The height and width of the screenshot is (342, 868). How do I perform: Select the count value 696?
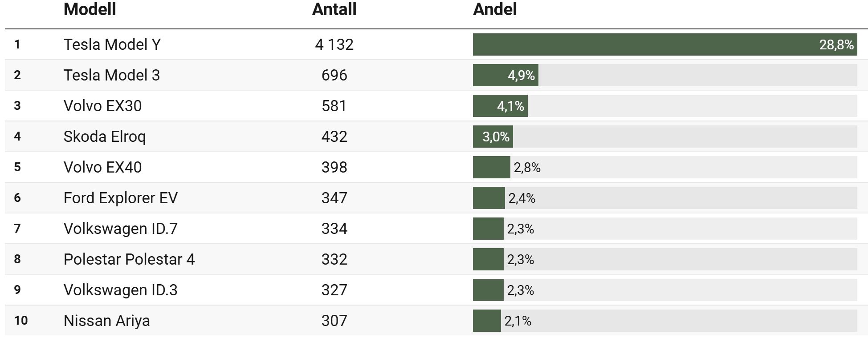pyautogui.click(x=334, y=75)
